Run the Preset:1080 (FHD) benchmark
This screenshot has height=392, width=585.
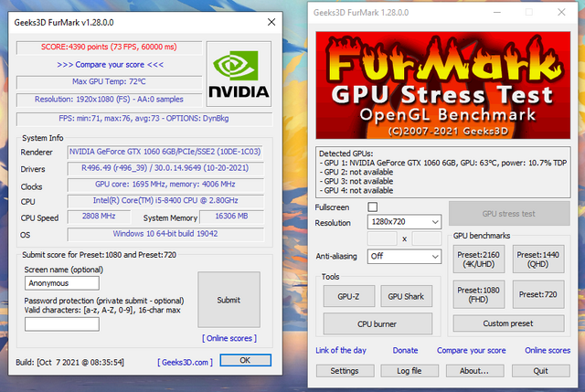(480, 294)
